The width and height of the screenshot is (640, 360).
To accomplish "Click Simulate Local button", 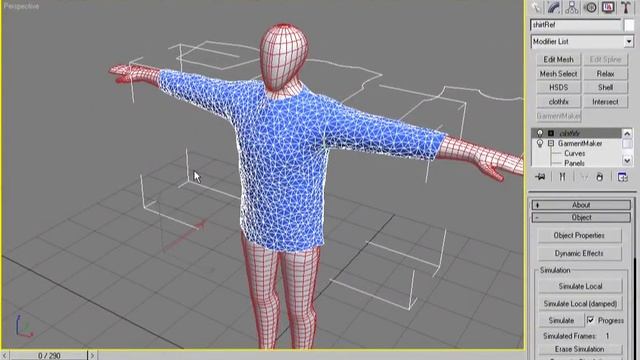I will [x=580, y=286].
